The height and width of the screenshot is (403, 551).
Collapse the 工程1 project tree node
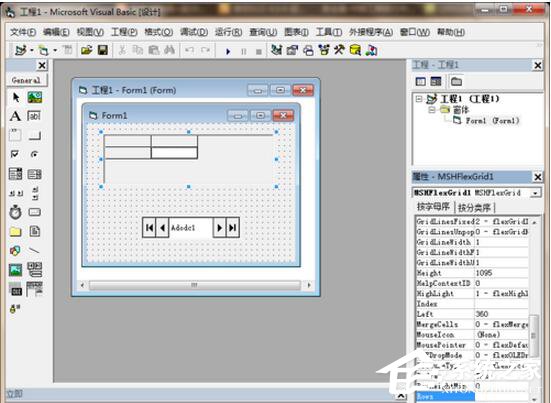pos(419,99)
